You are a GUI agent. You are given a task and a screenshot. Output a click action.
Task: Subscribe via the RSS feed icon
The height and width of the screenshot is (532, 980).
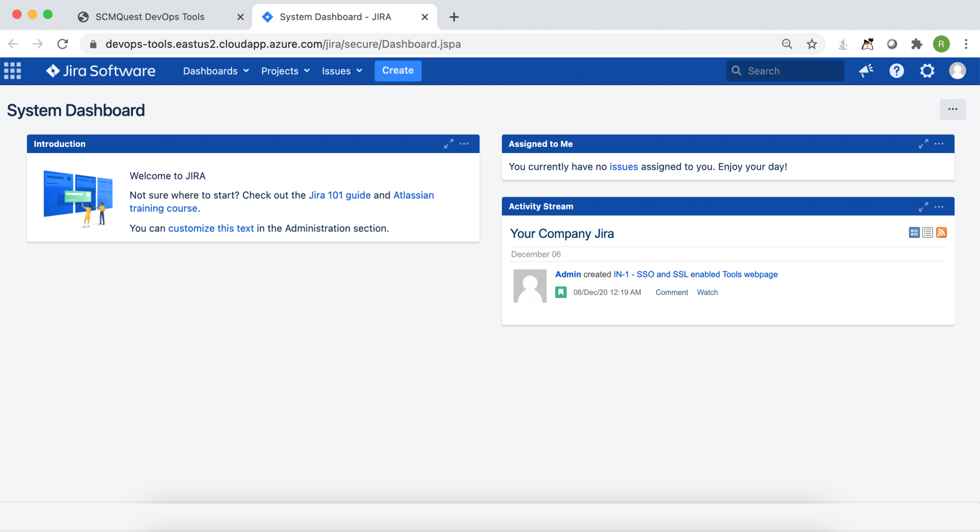[942, 233]
